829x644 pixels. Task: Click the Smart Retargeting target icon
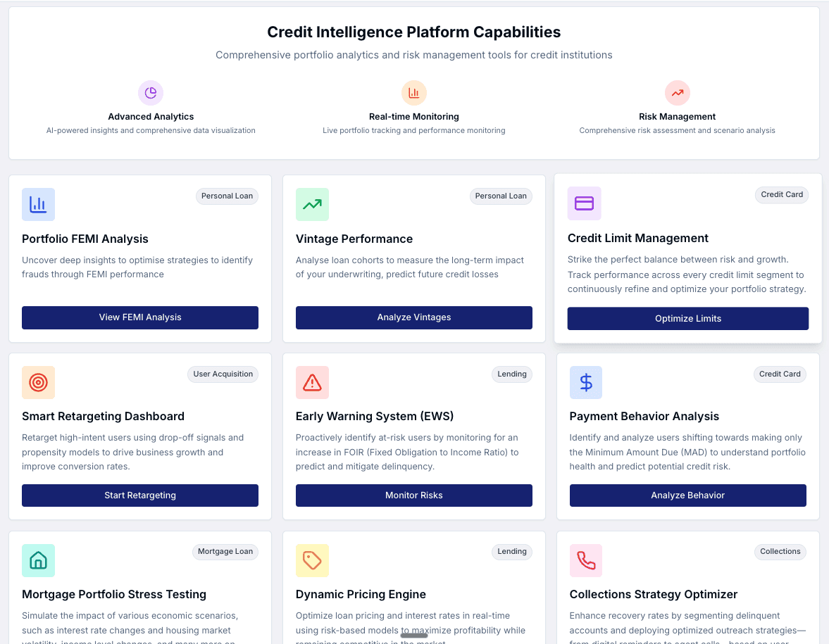[x=38, y=382]
